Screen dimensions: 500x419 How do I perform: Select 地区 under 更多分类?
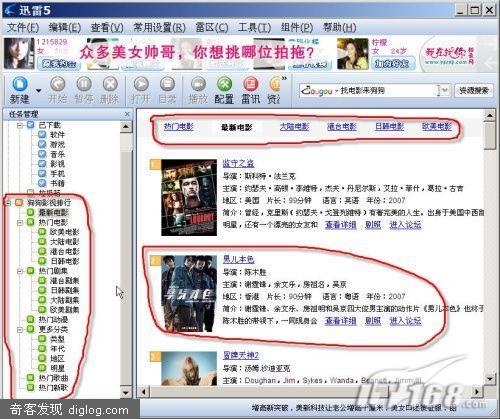57,358
